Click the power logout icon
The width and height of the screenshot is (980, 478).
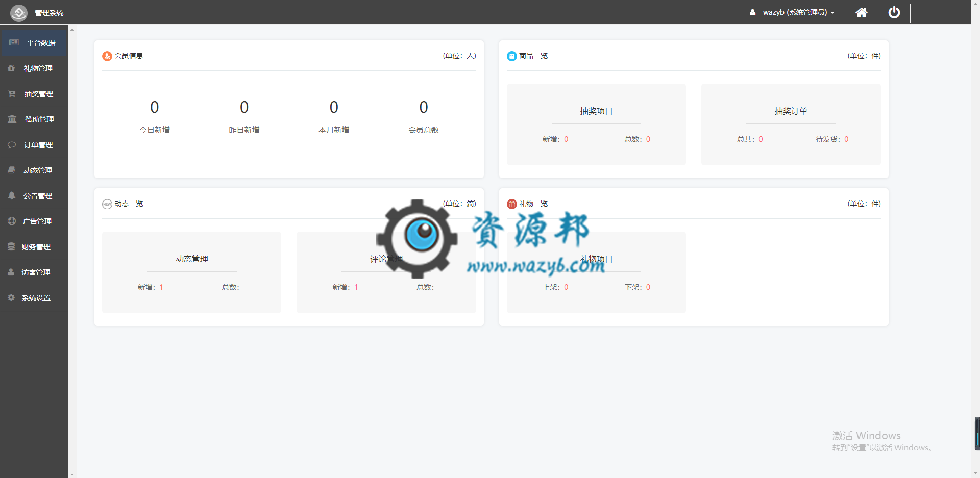tap(894, 12)
